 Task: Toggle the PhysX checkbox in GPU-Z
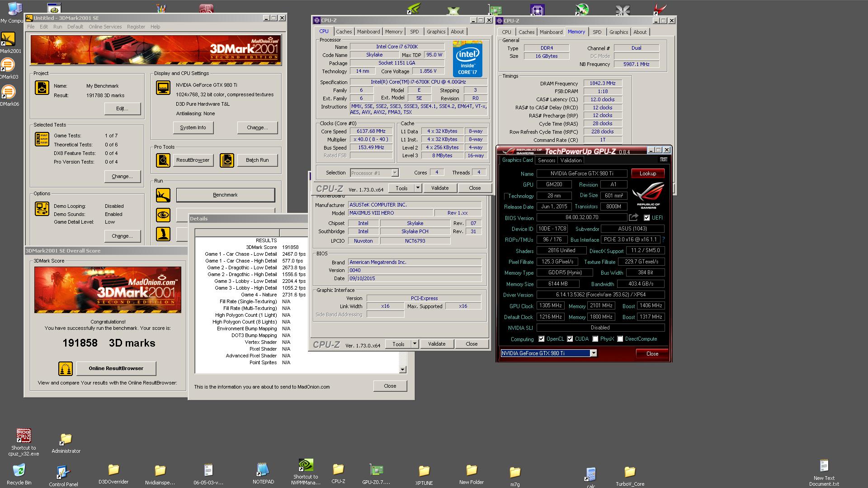(x=595, y=339)
